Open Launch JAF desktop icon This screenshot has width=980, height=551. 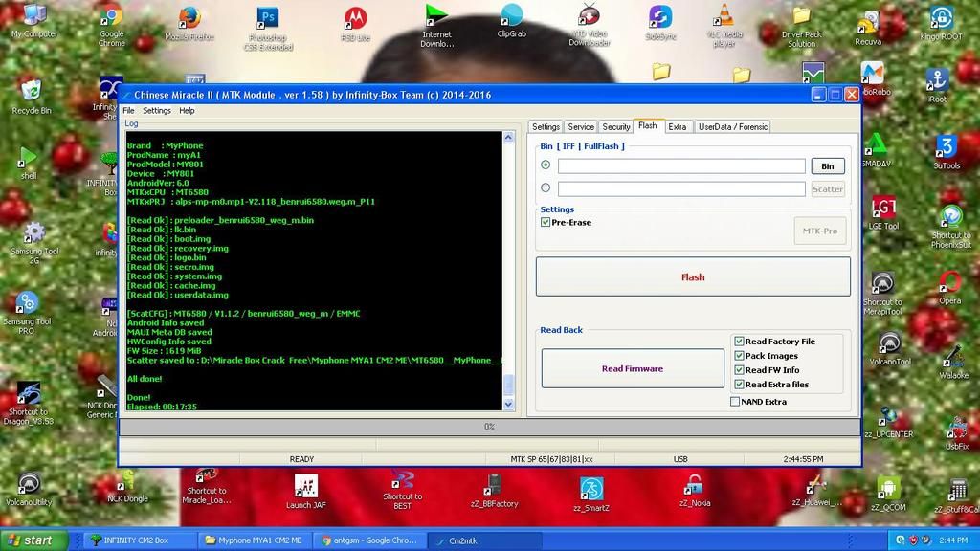coord(305,492)
